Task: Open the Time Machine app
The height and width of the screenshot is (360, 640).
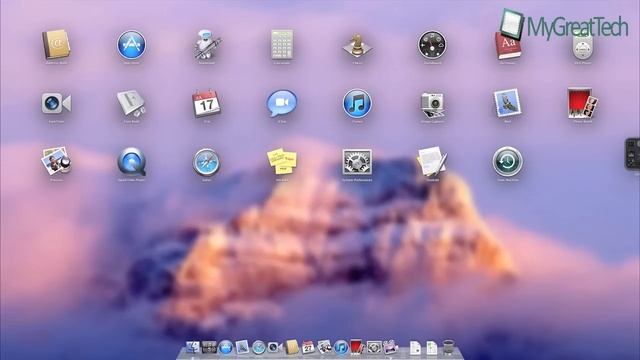Action: pos(507,162)
